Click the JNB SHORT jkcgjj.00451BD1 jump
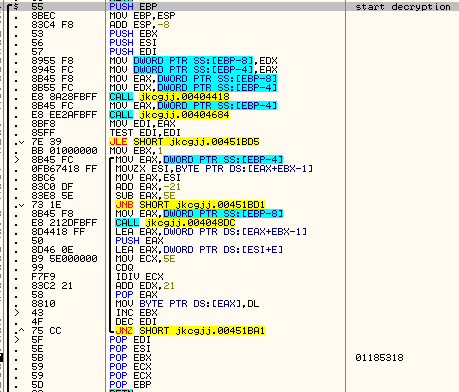459x392 pixels. (x=190, y=205)
